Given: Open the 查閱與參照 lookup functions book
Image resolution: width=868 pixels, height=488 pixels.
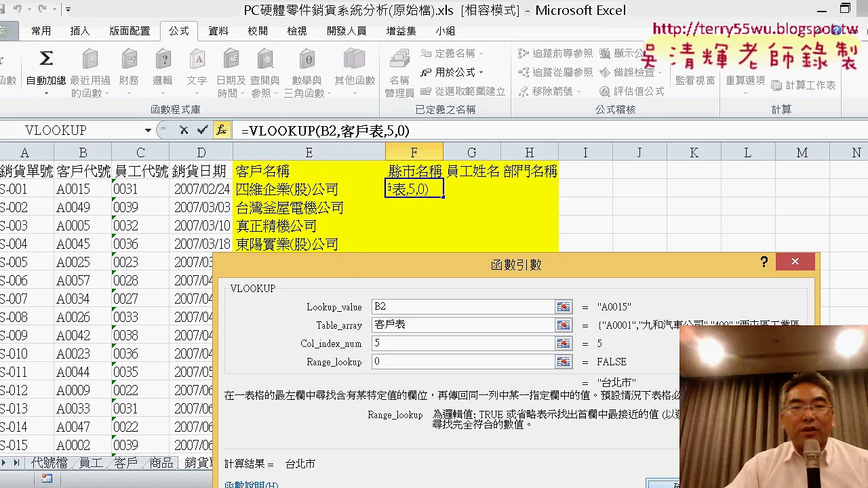Looking at the screenshot, I should (264, 60).
